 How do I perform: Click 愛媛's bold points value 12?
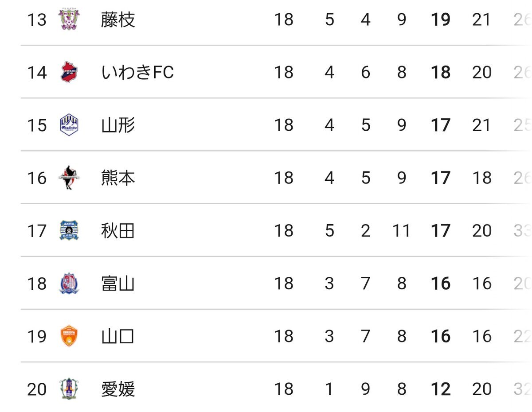tap(441, 389)
